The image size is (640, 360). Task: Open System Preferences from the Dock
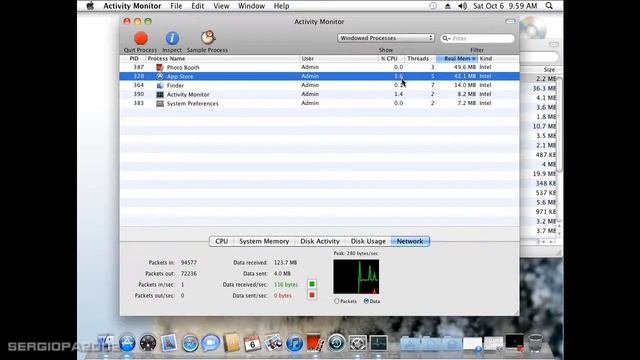[x=357, y=343]
